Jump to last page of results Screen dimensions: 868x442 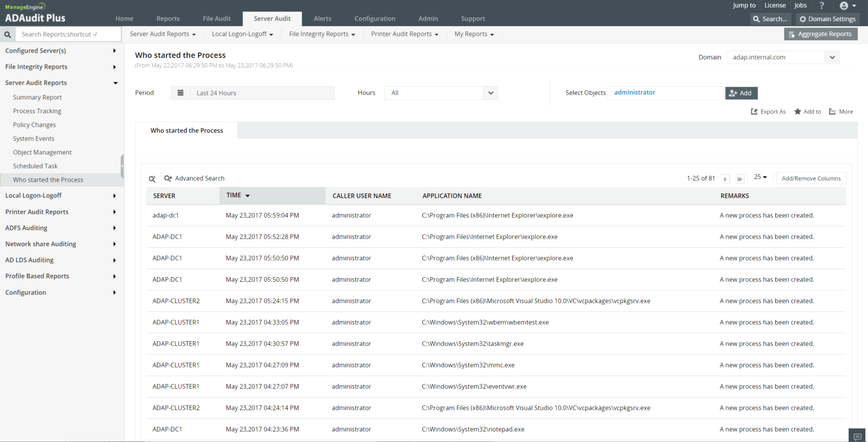(739, 179)
